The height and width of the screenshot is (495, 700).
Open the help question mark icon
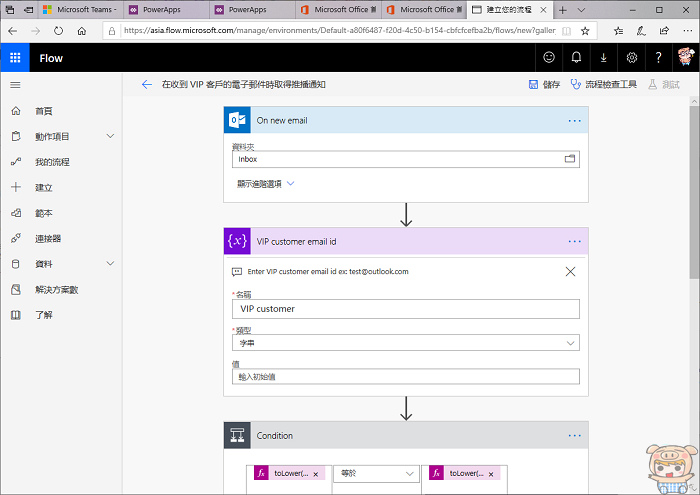coord(659,58)
